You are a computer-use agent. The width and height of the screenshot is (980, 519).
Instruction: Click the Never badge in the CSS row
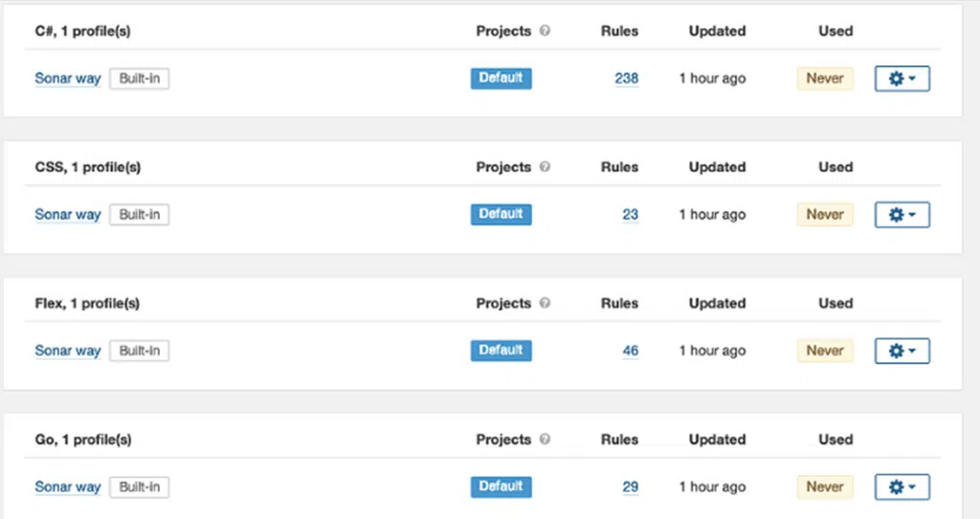click(825, 214)
